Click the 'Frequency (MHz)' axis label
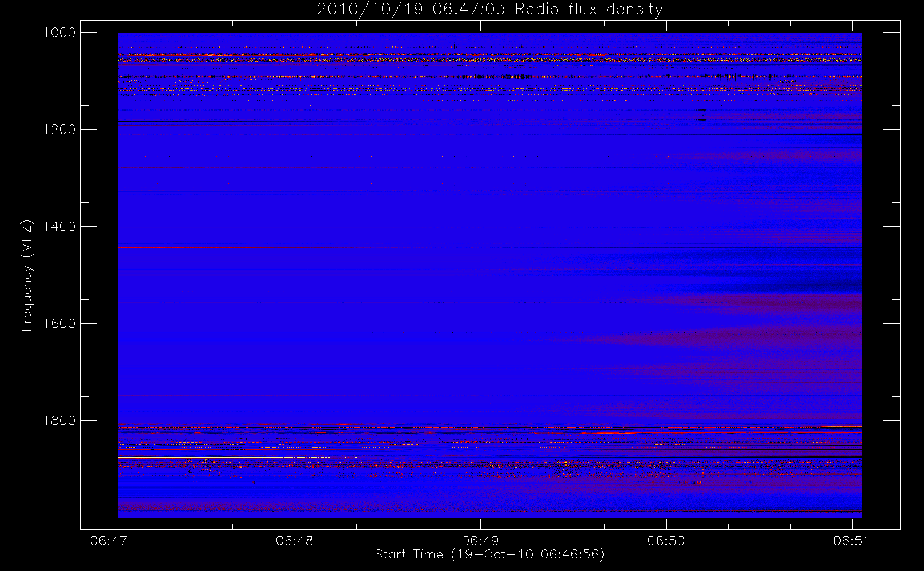 [x=26, y=275]
